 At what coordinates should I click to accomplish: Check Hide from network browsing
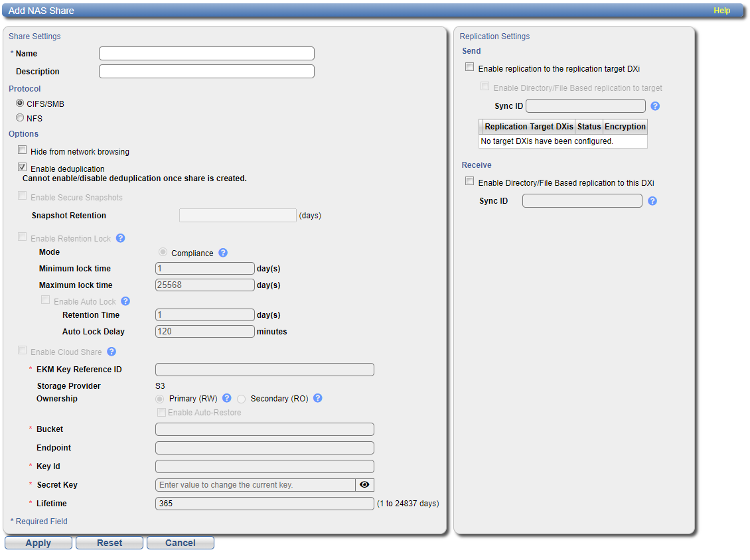coord(23,151)
